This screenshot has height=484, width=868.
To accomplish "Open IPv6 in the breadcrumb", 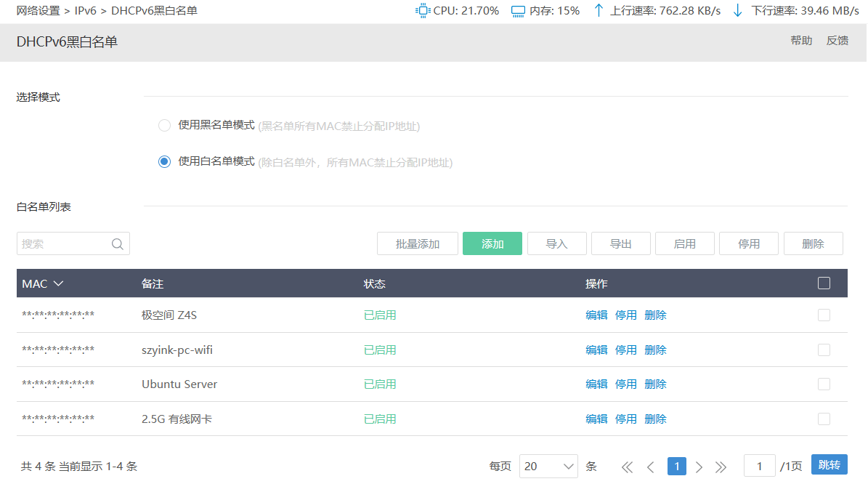I will click(85, 10).
